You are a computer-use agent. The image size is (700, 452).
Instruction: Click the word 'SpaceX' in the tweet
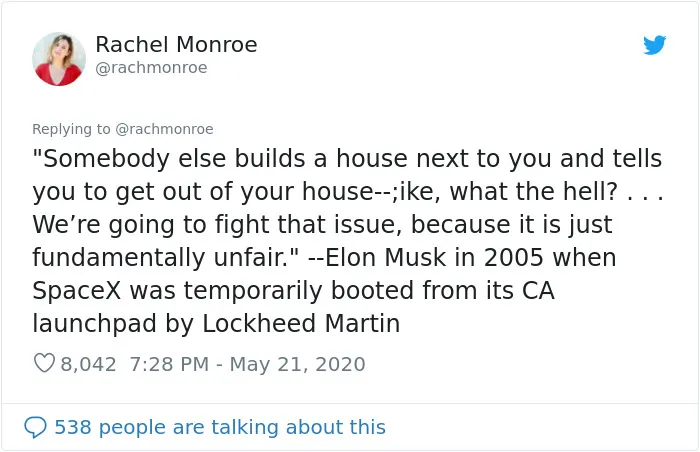pos(76,291)
